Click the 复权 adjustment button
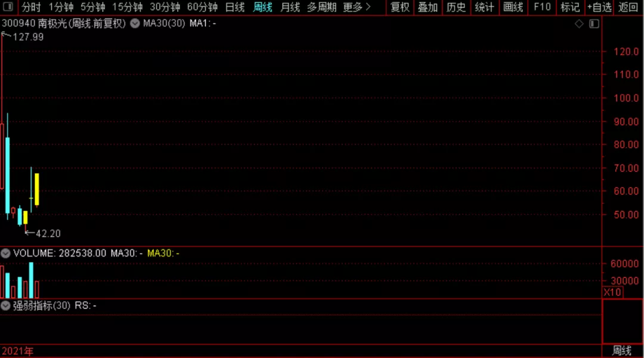The image size is (644, 358). [x=400, y=7]
